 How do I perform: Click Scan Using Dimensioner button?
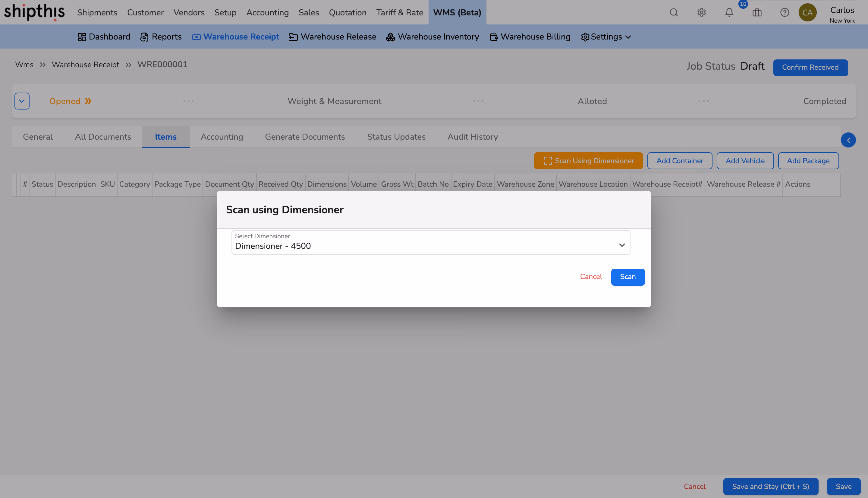589,161
